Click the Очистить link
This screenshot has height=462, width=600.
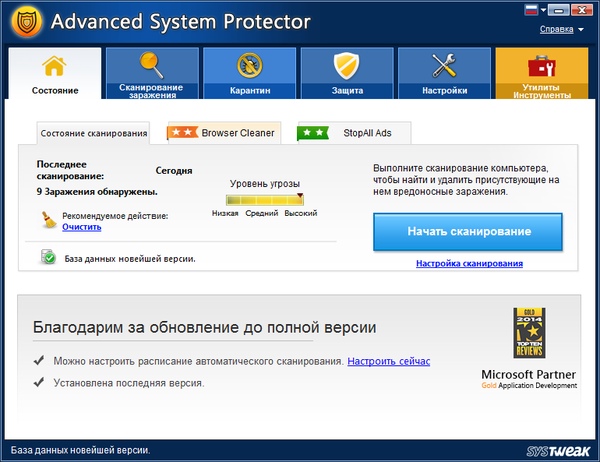81,227
